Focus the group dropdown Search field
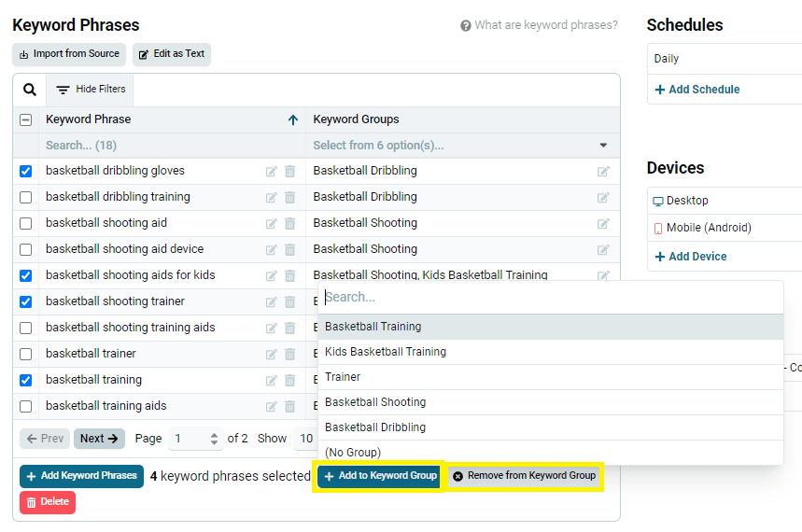Screen dimensions: 802x532 click(551, 297)
